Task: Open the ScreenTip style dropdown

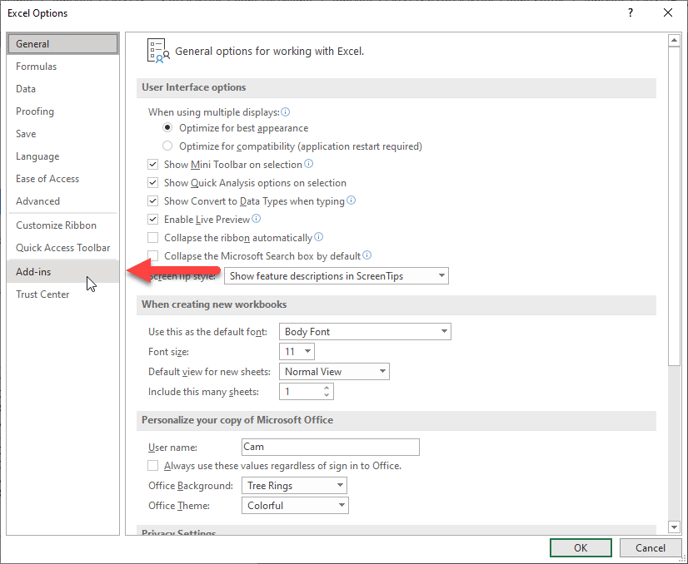Action: [x=336, y=276]
